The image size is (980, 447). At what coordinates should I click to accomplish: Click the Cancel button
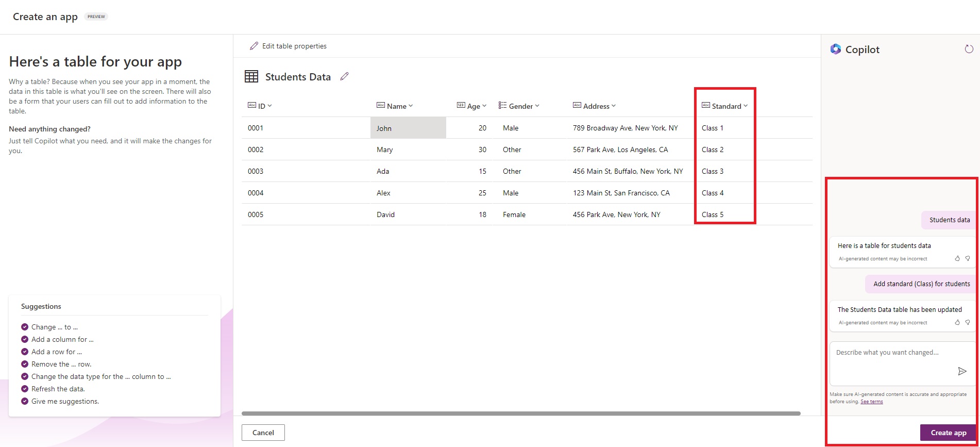(x=263, y=433)
